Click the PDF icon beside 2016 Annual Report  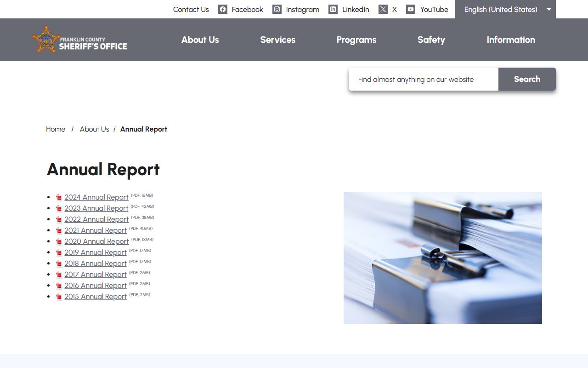[x=59, y=286]
